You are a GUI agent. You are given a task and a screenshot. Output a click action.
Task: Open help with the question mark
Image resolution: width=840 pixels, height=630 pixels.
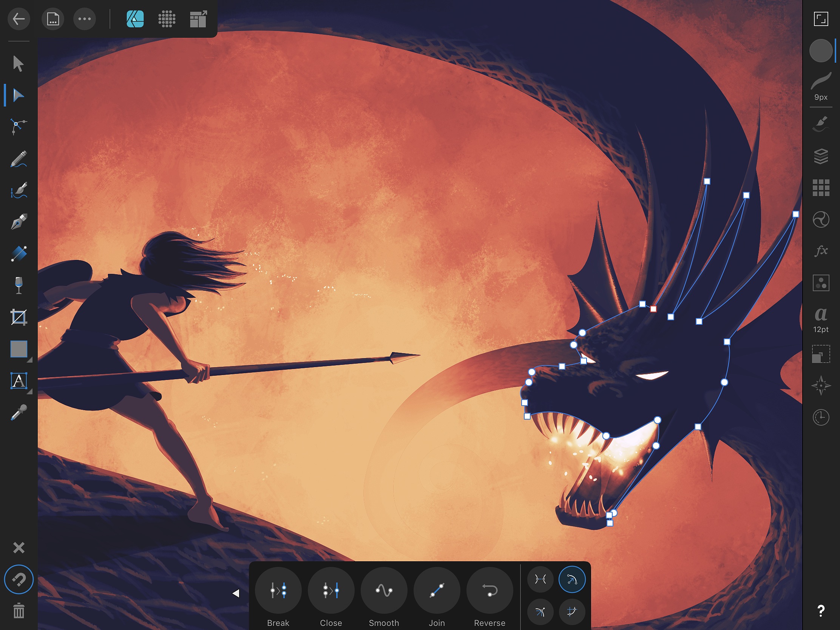(x=821, y=611)
